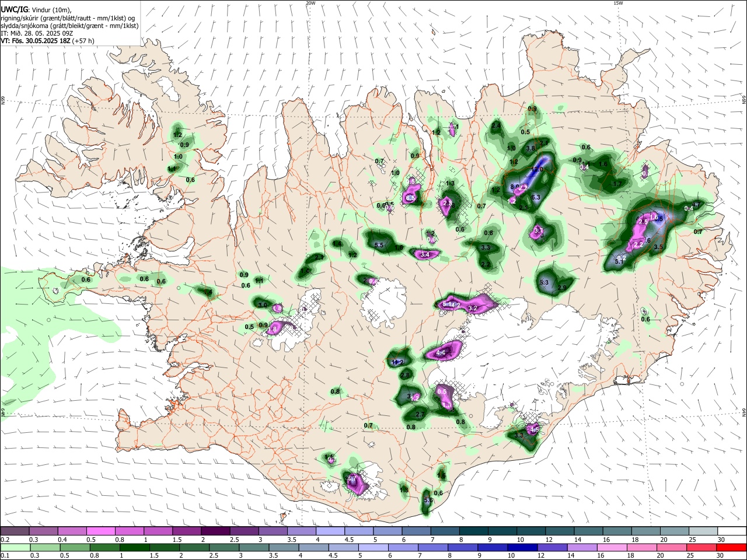Click the '12.0' precipitation value on the map
The width and height of the screenshot is (747, 560).
tap(537, 169)
